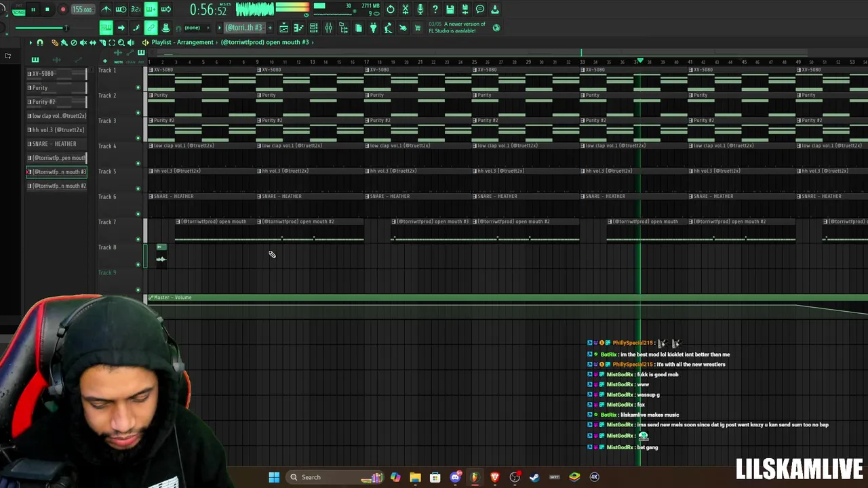The width and height of the screenshot is (868, 488).
Task: Click the stamp multilink controllers icon
Action: [165, 28]
